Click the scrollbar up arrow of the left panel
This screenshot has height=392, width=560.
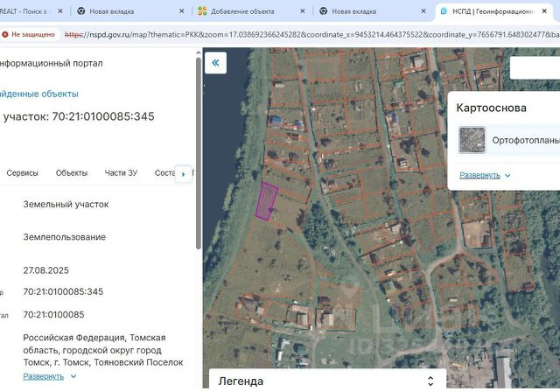tap(199, 52)
